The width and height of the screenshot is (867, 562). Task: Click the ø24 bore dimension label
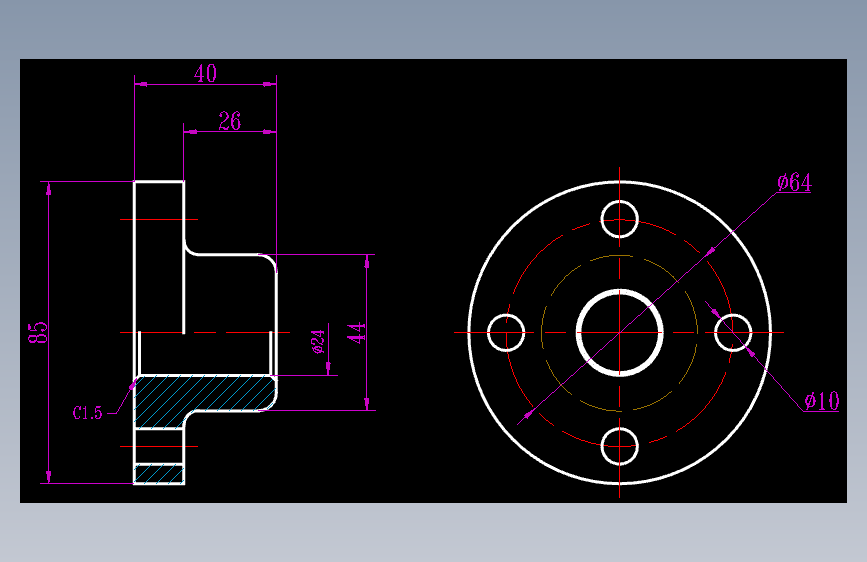(317, 342)
